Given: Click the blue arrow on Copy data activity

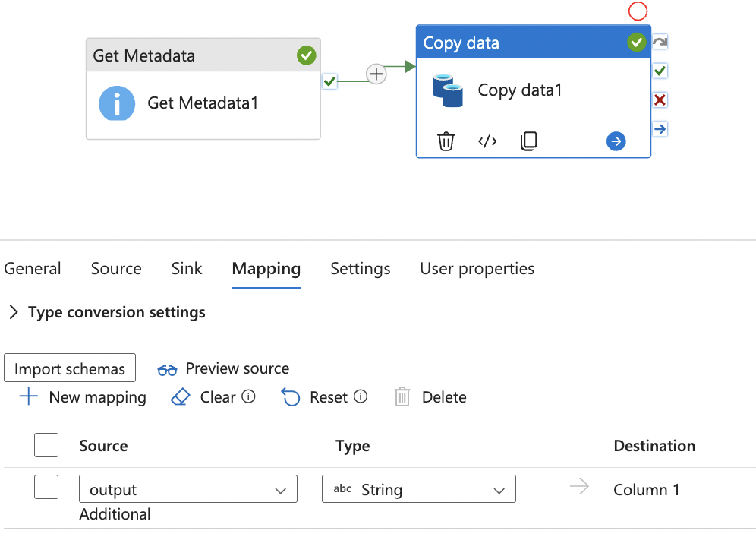Looking at the screenshot, I should point(616,141).
